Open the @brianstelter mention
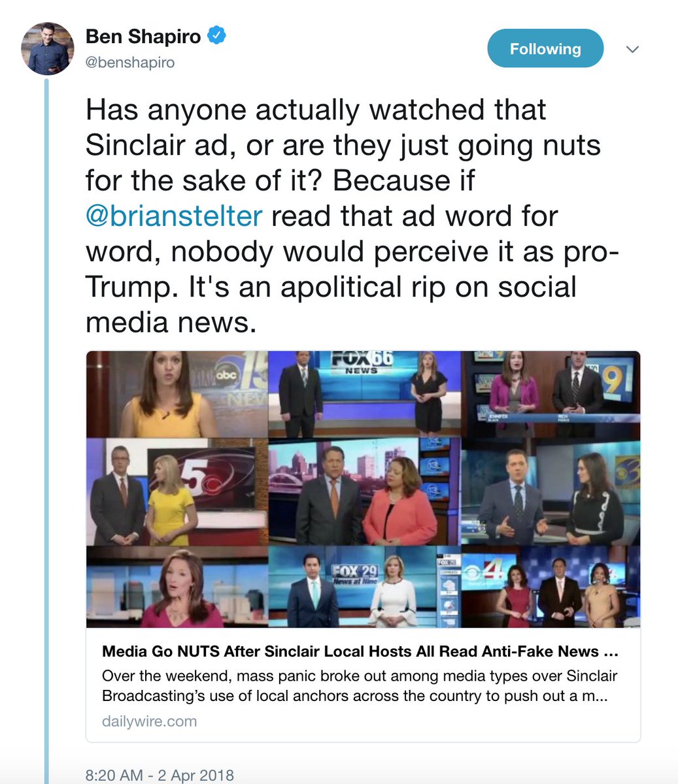This screenshot has height=784, width=678. coord(174,216)
